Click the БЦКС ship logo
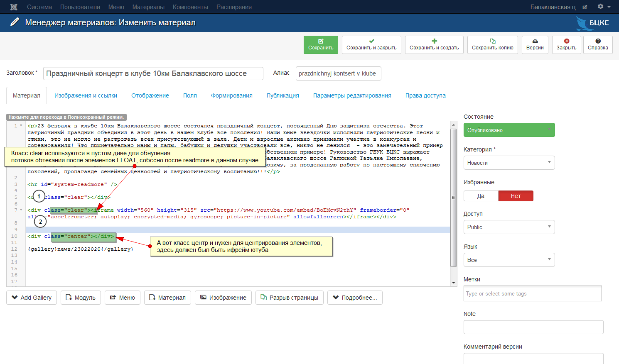Screen dimensions: 619x364 point(592,23)
